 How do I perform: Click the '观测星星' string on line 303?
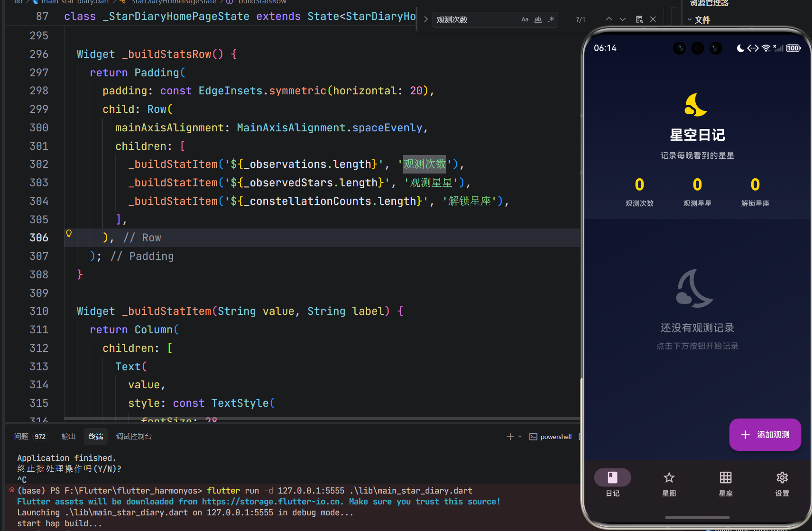point(431,183)
